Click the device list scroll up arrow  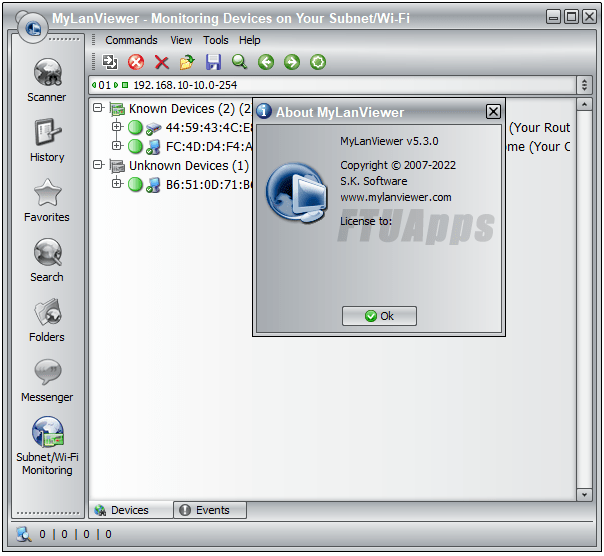584,104
